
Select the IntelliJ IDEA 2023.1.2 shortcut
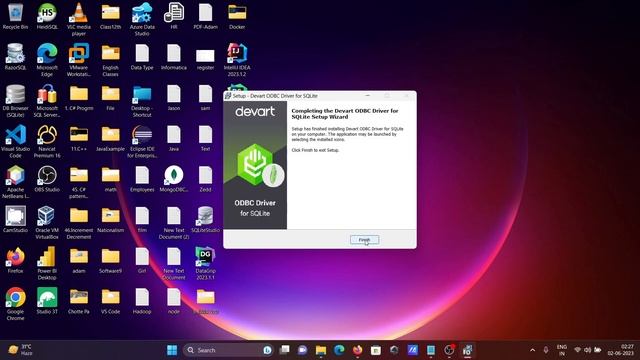237,60
